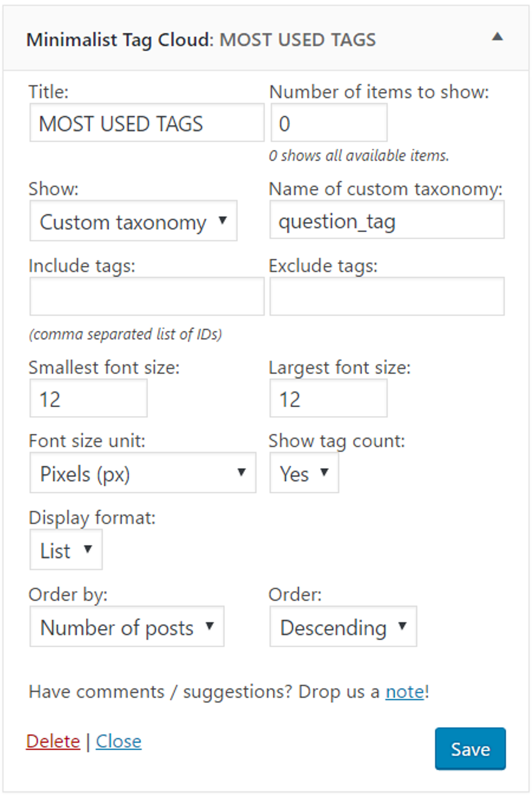Open the Order Descending dropdown
Screen dimensions: 532x796
click(343, 626)
